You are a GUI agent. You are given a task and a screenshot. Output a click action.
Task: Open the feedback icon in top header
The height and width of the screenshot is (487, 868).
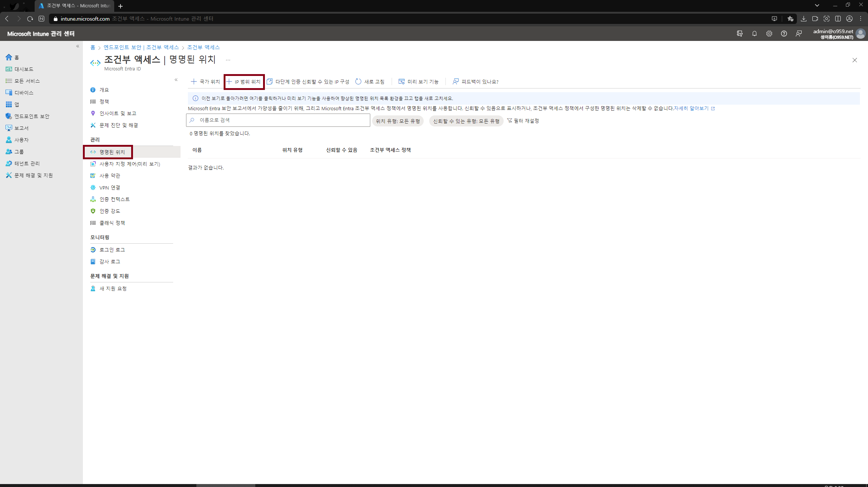click(x=798, y=34)
